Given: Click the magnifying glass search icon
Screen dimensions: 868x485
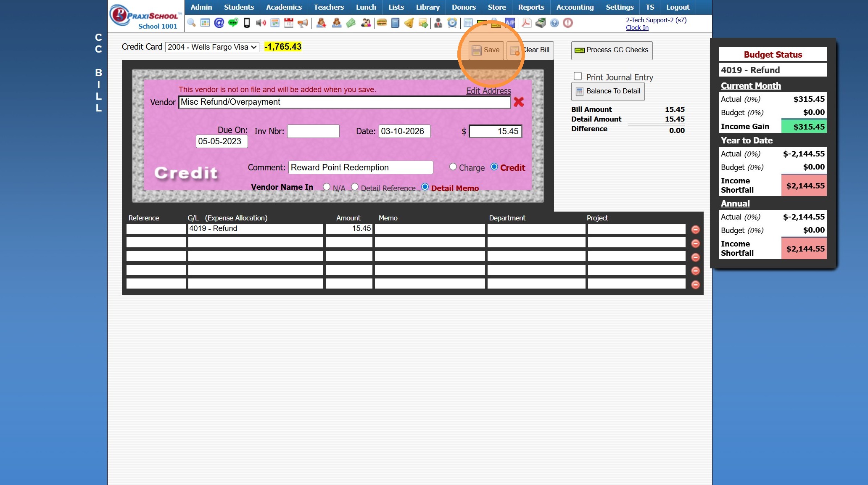Looking at the screenshot, I should click(191, 23).
